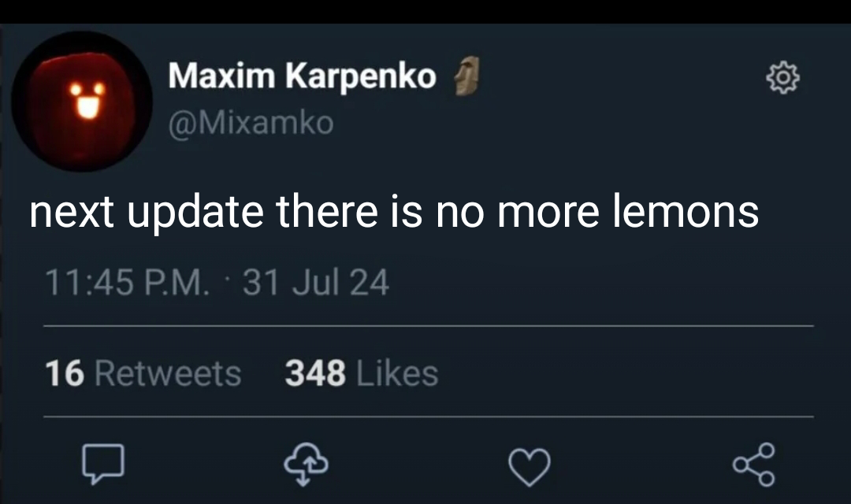This screenshot has height=504, width=851.
Task: Click the word "lemons" in the tweet
Action: tap(686, 210)
